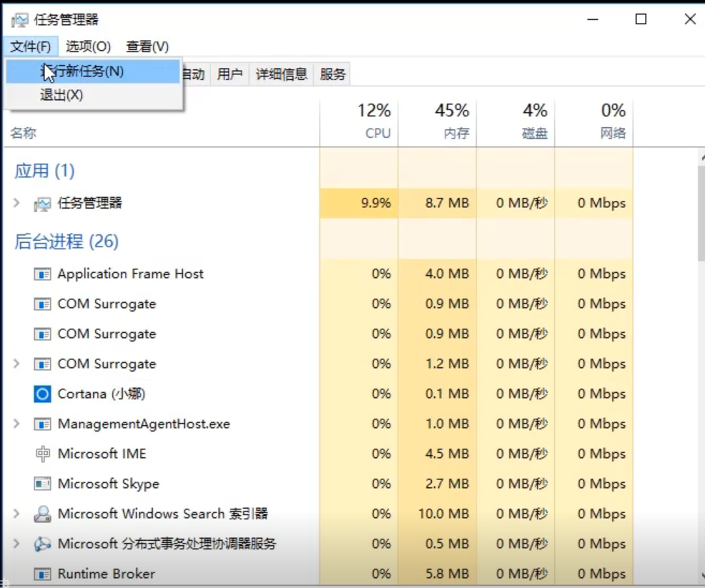The height and width of the screenshot is (588, 705).
Task: Click the ManagementAgentHost.exe icon
Action: click(42, 424)
